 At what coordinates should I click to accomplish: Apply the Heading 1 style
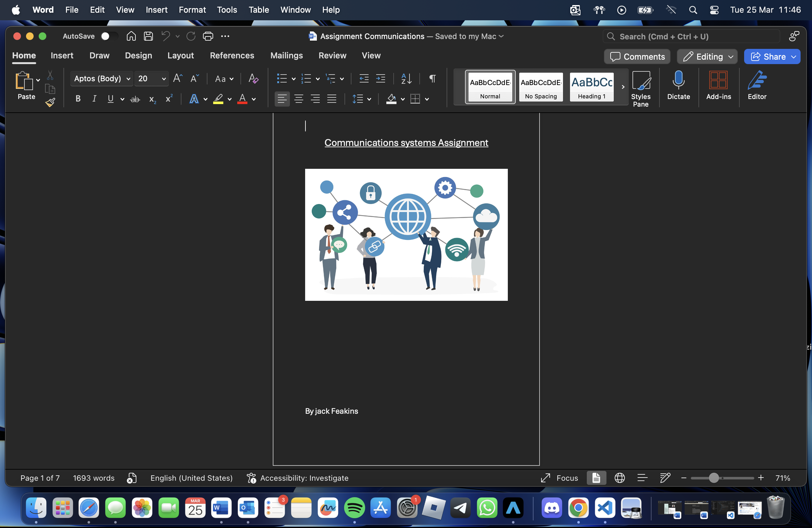(x=592, y=87)
